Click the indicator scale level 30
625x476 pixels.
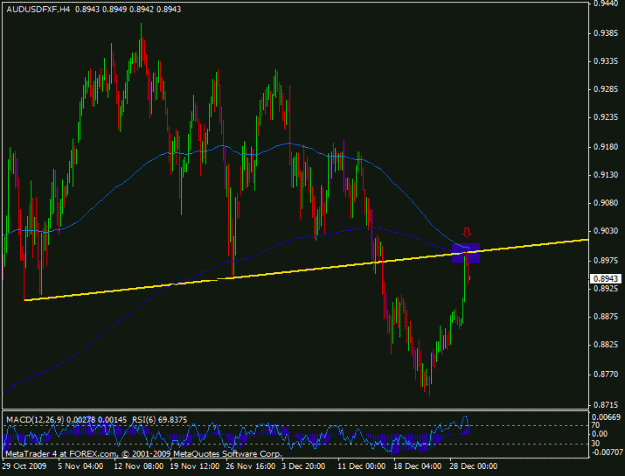[x=596, y=443]
